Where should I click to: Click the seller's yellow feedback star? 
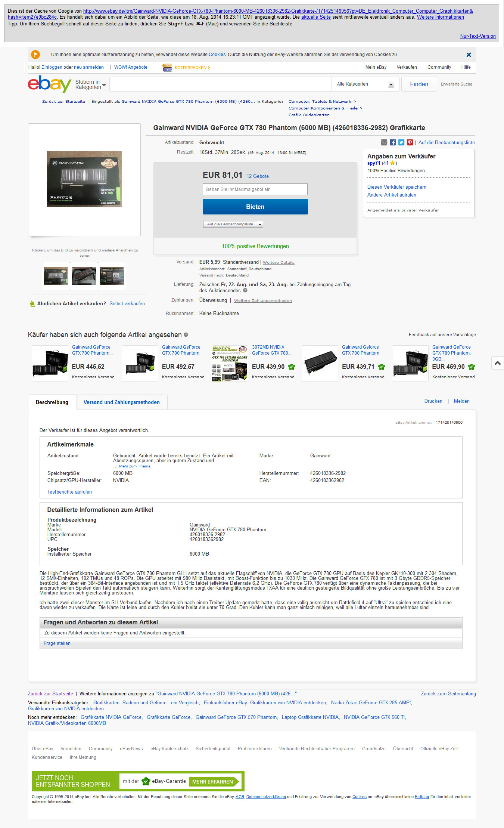(392, 163)
